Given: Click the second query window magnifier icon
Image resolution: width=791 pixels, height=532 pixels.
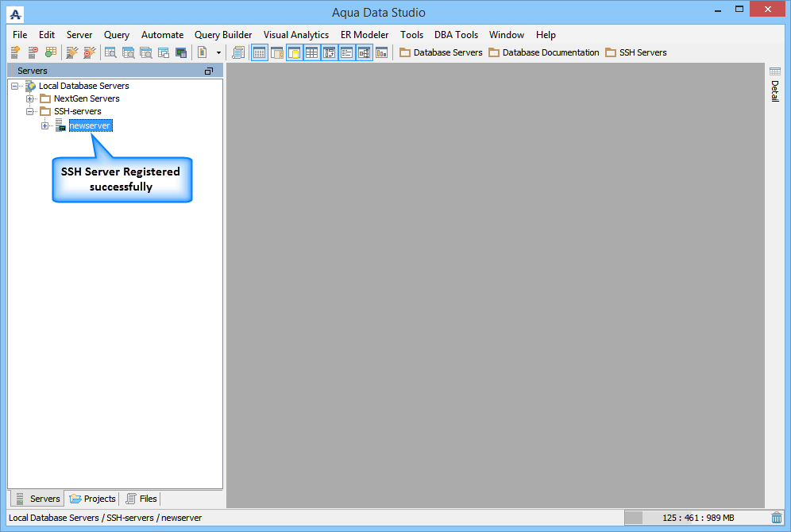Looking at the screenshot, I should 128,52.
